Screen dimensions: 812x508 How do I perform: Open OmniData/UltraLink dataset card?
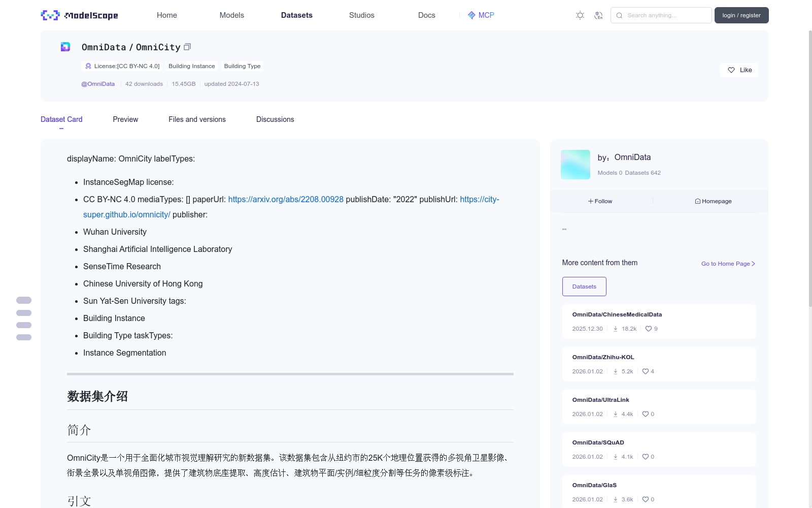coord(659,407)
